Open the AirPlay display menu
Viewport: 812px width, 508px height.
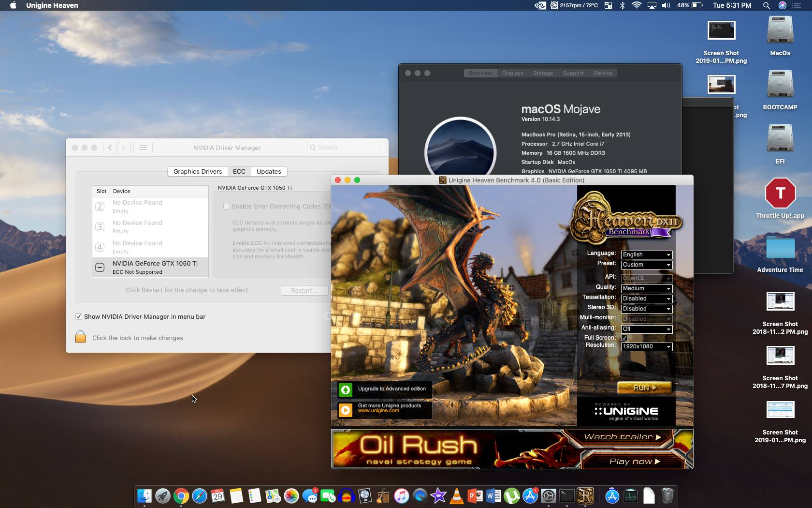[652, 5]
